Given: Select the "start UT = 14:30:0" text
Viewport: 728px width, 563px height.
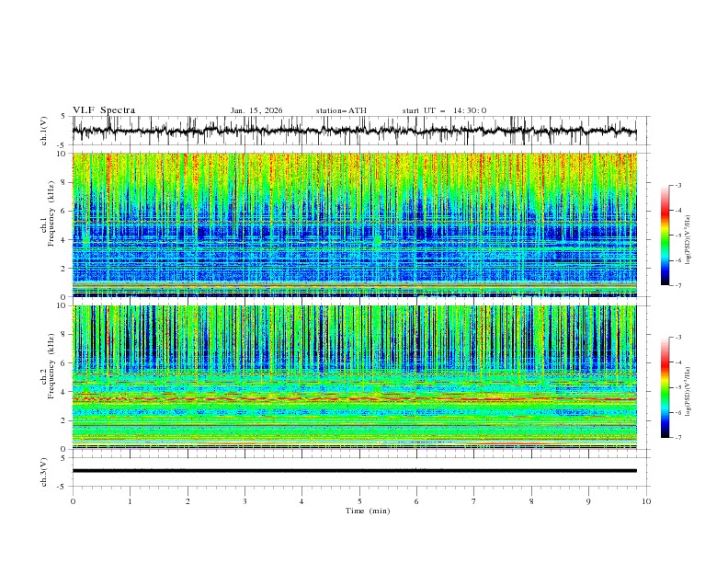Looking at the screenshot, I should click(444, 110).
